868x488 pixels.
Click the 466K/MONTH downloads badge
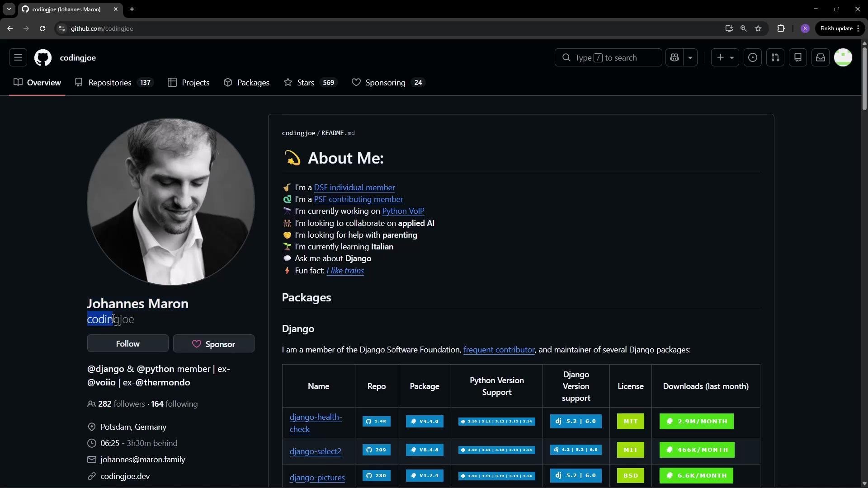coord(697,450)
